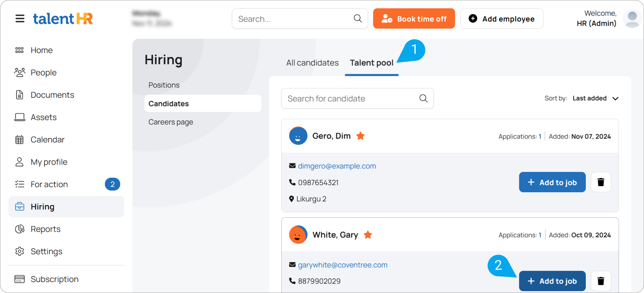644x293 pixels.
Task: Click the trash icon for Gero, Dim
Action: (601, 182)
